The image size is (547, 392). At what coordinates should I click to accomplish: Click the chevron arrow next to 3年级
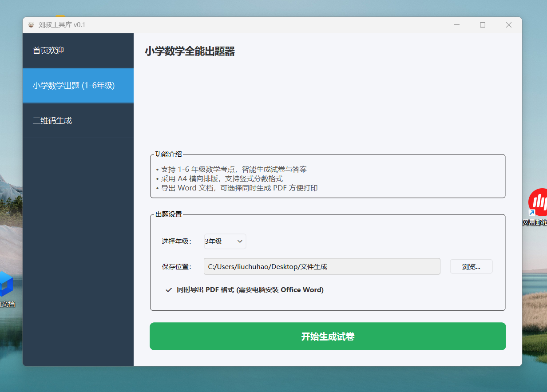tap(240, 242)
